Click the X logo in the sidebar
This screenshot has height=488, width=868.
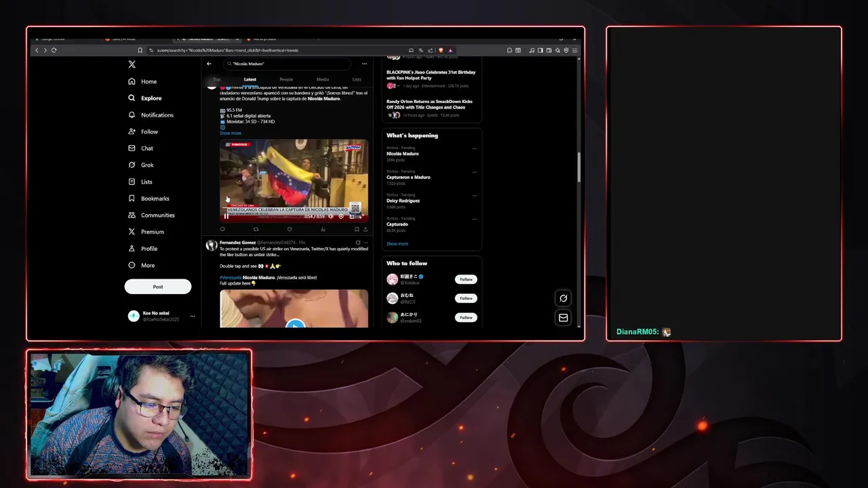[x=132, y=64]
